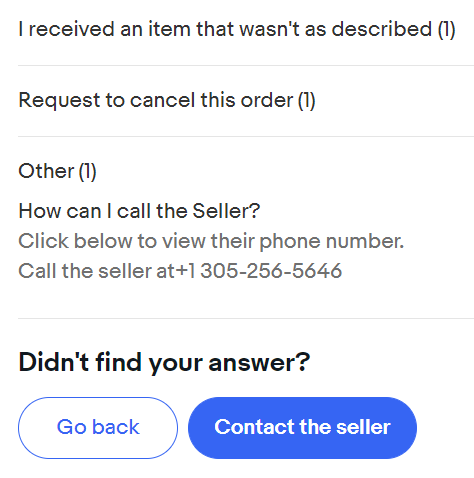This screenshot has height=478, width=474.
Task: Click the "Call the seller at" label
Action: pyautogui.click(x=96, y=271)
